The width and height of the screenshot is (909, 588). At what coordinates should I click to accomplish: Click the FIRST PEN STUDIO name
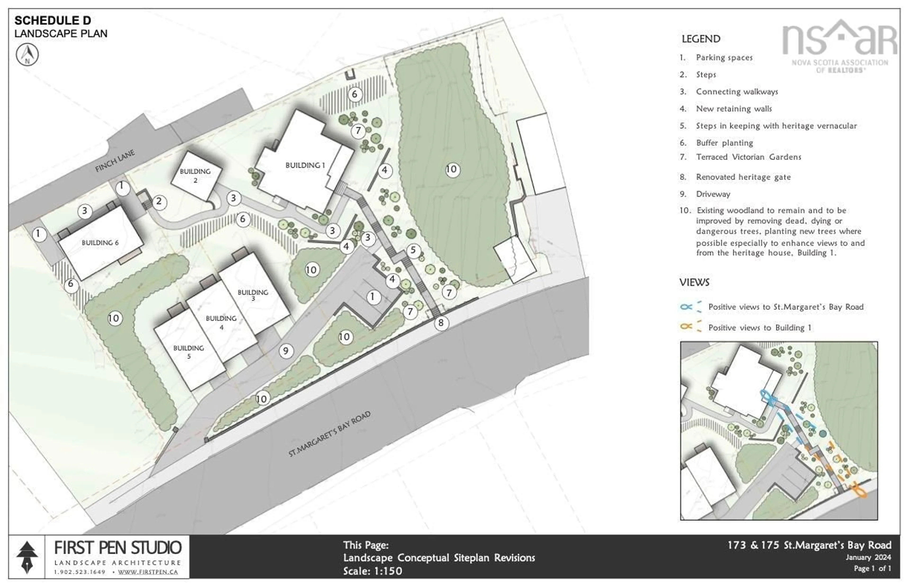click(x=118, y=548)
